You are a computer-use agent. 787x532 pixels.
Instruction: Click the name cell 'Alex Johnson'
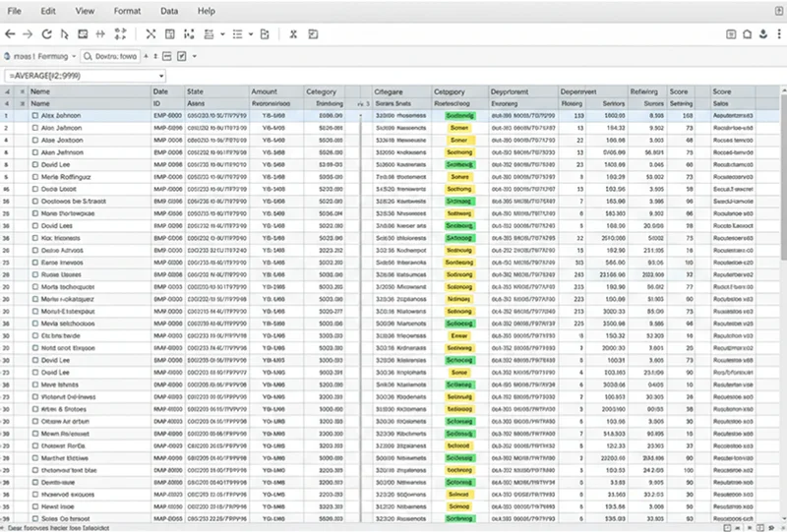pos(61,115)
